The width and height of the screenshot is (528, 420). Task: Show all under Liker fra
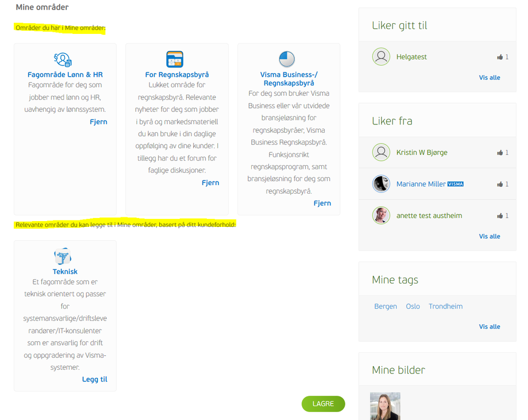tap(489, 236)
